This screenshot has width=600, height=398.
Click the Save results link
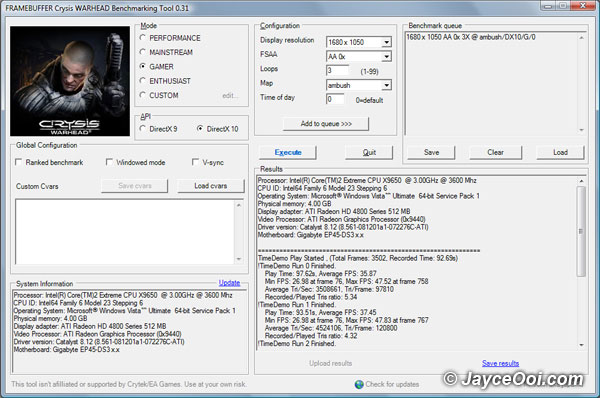[501, 363]
